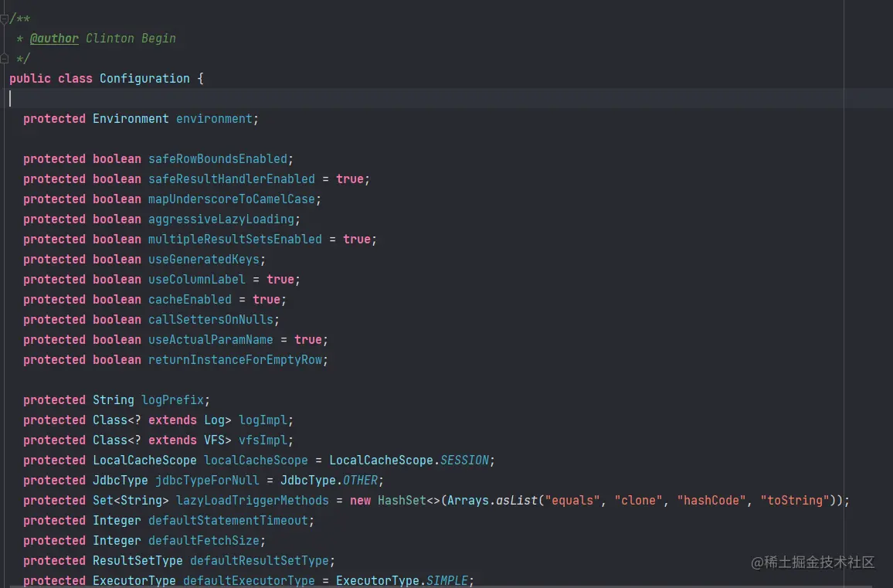Click "true" on the useActualParamName line

coord(308,339)
